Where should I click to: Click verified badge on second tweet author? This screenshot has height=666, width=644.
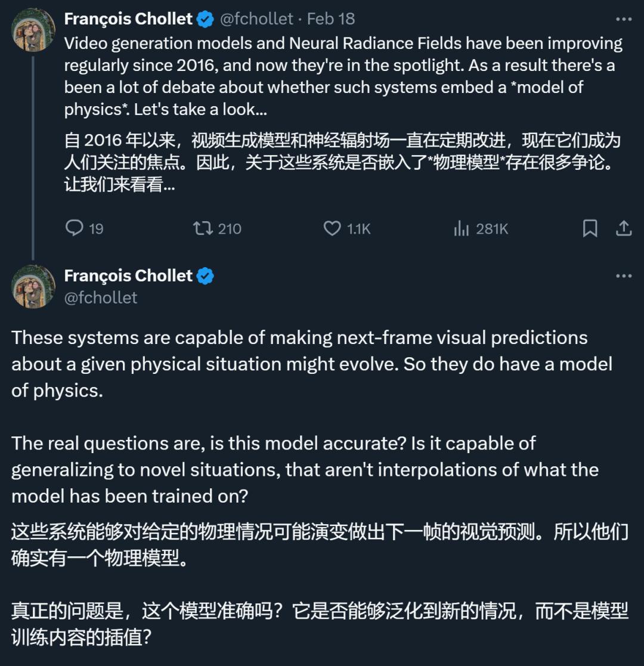tap(205, 277)
